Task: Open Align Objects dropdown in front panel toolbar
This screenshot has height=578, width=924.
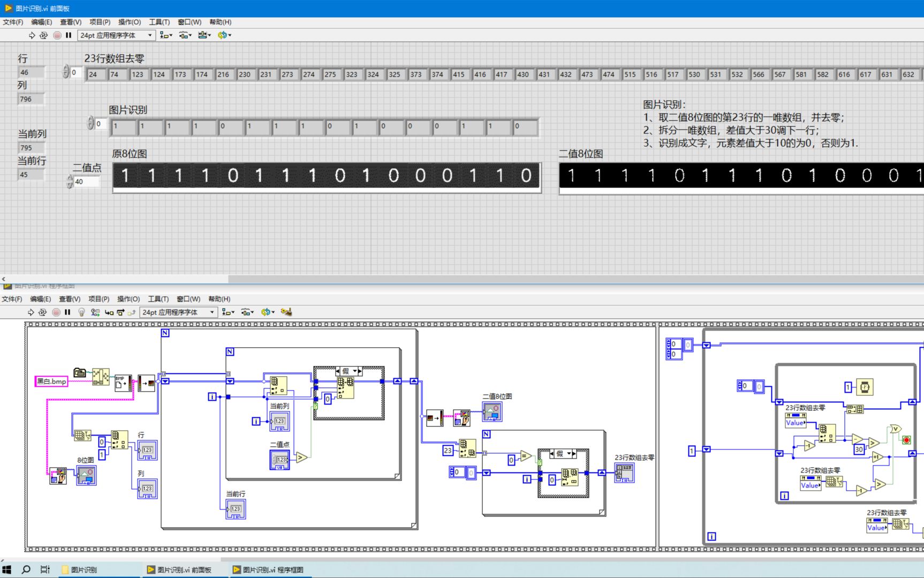Action: point(166,35)
